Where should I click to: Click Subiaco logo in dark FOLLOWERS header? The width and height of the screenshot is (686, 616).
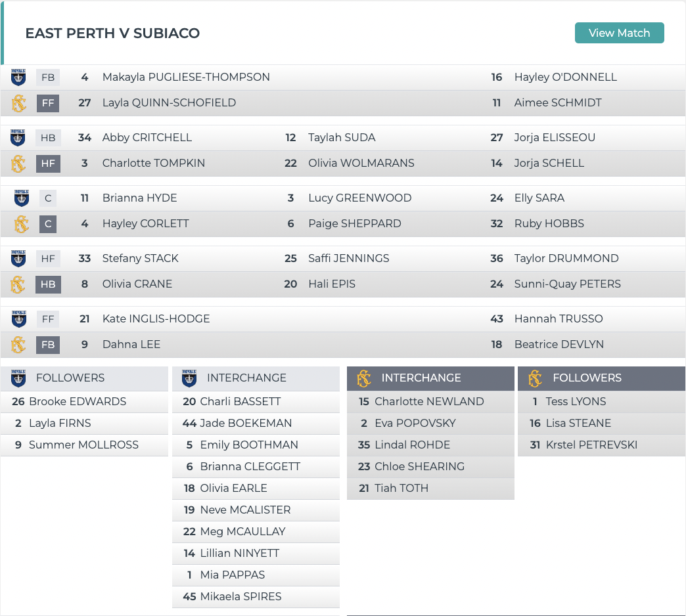(x=535, y=378)
